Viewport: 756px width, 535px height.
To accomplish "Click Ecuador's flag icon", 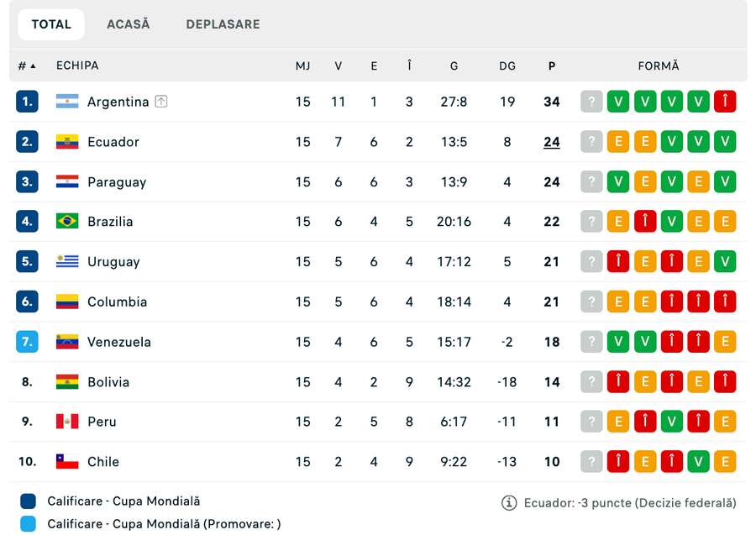I will (67, 142).
